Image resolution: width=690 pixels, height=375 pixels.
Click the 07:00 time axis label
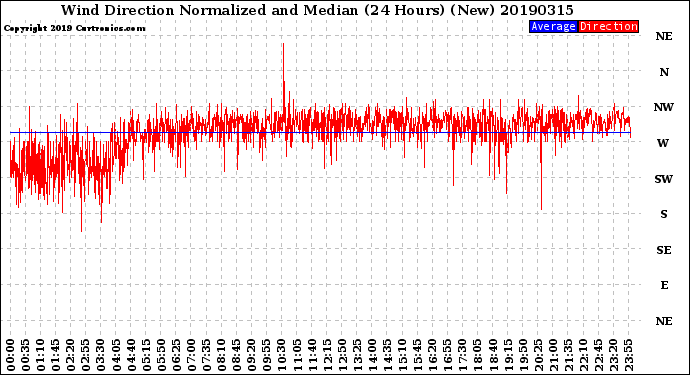point(191,355)
